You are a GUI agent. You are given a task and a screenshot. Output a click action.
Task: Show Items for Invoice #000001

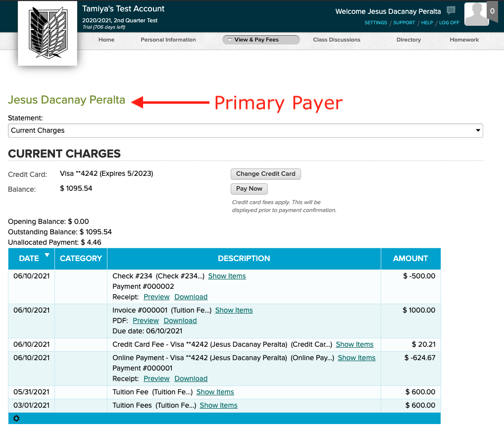pos(234,310)
